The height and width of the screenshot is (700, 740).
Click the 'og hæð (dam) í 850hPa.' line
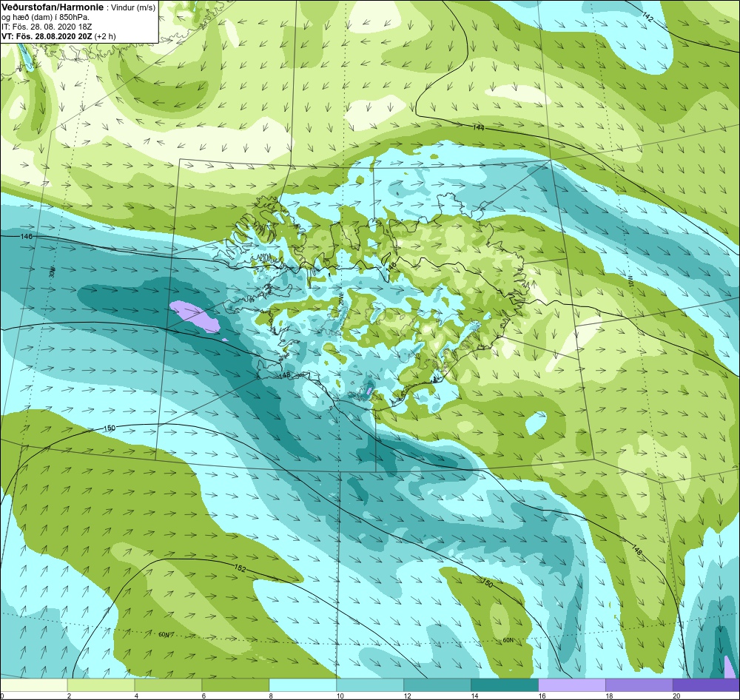point(46,17)
